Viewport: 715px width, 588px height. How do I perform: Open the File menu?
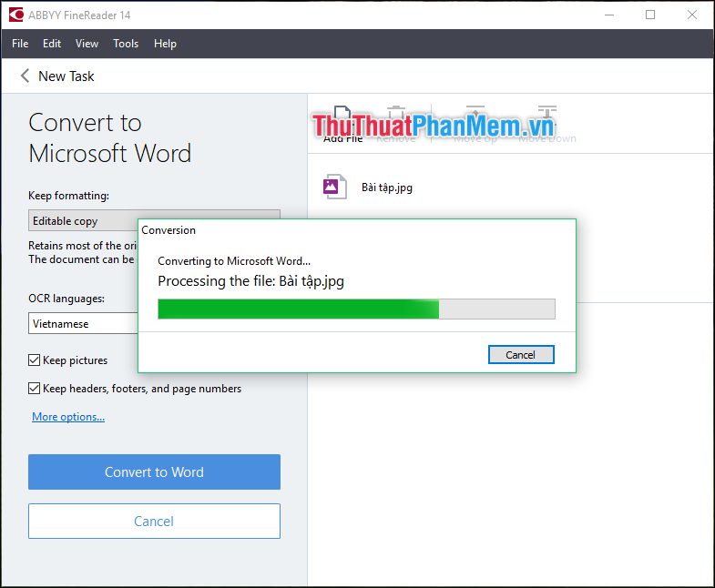[20, 44]
